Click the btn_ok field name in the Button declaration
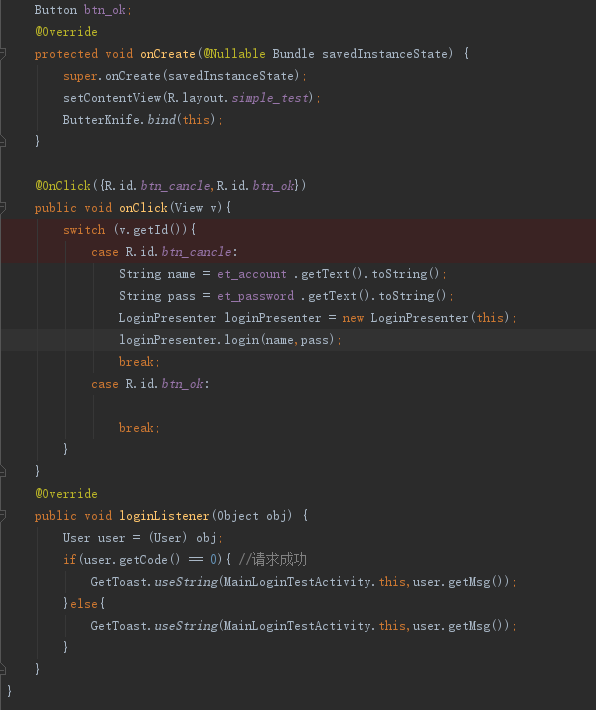This screenshot has height=710, width=596. pos(105,10)
